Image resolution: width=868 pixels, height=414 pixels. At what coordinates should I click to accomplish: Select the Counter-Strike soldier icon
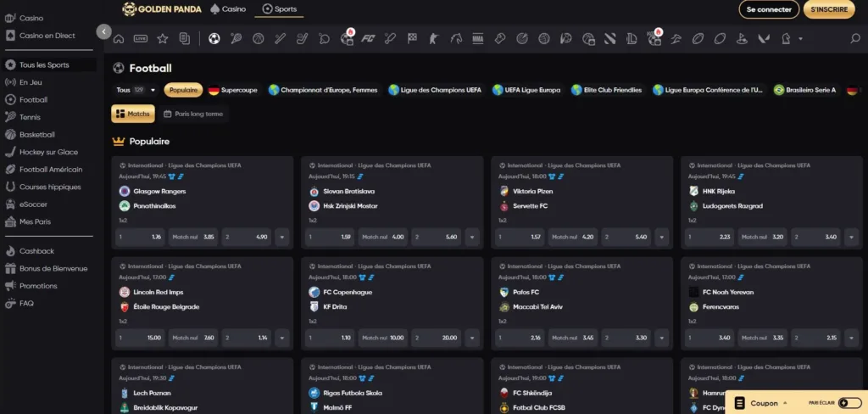433,39
